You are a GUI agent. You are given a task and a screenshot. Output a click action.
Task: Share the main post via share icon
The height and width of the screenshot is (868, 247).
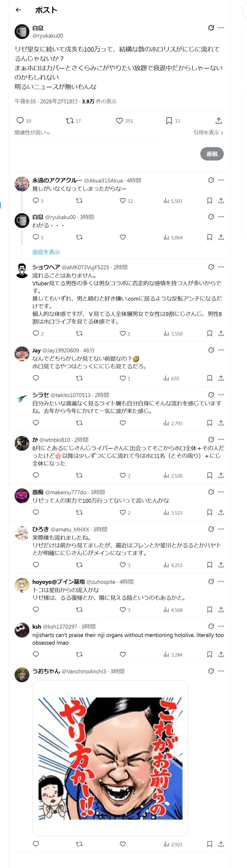point(219,121)
